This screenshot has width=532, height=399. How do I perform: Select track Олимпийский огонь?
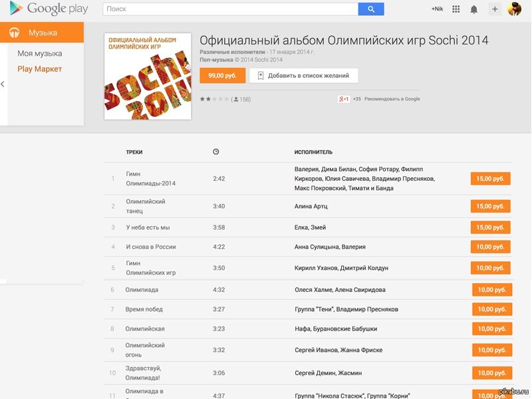[x=145, y=350]
